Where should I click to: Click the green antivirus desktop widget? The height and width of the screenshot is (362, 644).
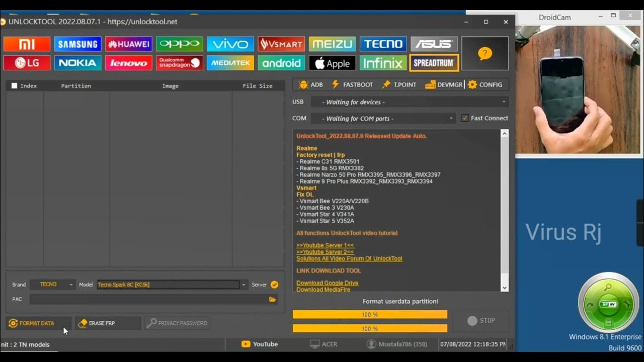click(608, 302)
